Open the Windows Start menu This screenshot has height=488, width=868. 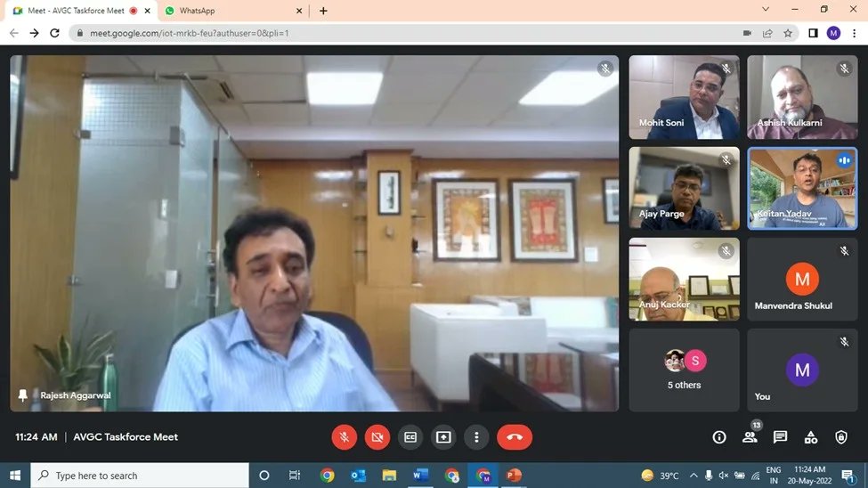pos(15,476)
